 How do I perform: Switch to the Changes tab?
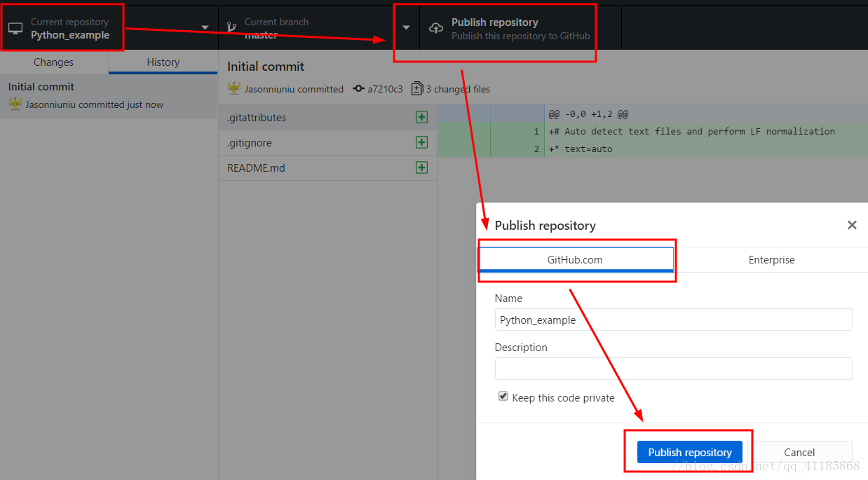coord(54,62)
